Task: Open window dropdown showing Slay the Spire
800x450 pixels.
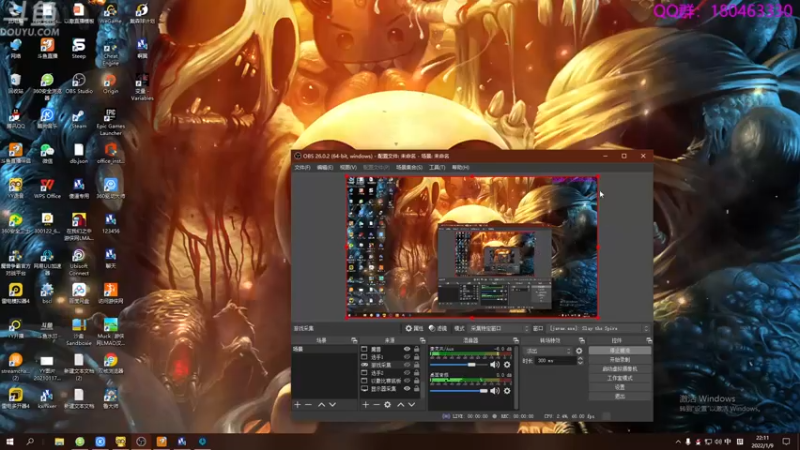Action: [x=599, y=329]
